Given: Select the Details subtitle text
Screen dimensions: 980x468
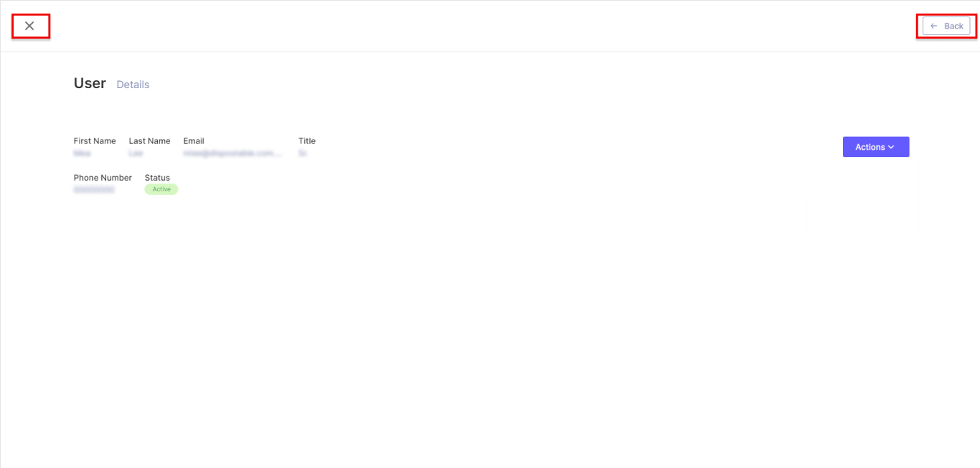Looking at the screenshot, I should pyautogui.click(x=133, y=85).
